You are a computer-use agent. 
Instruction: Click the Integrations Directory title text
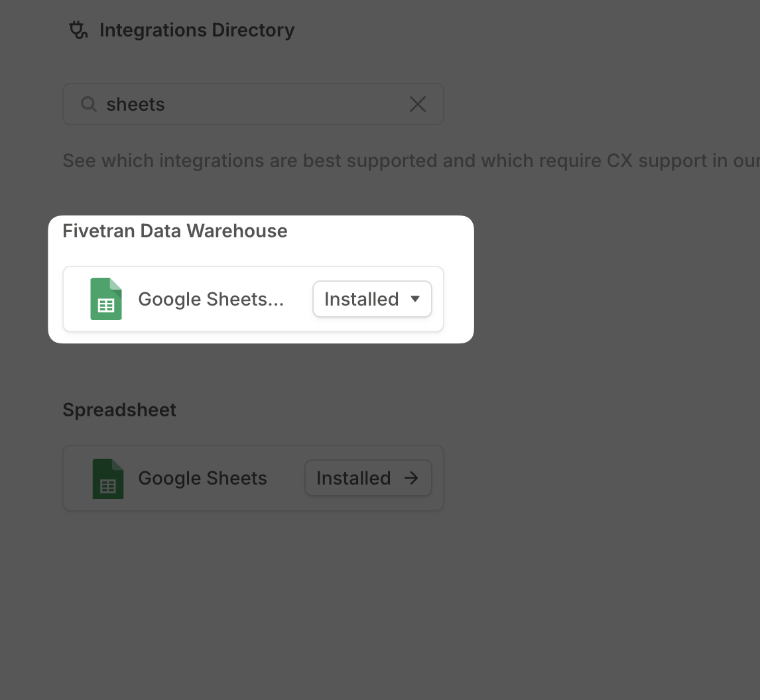(197, 30)
